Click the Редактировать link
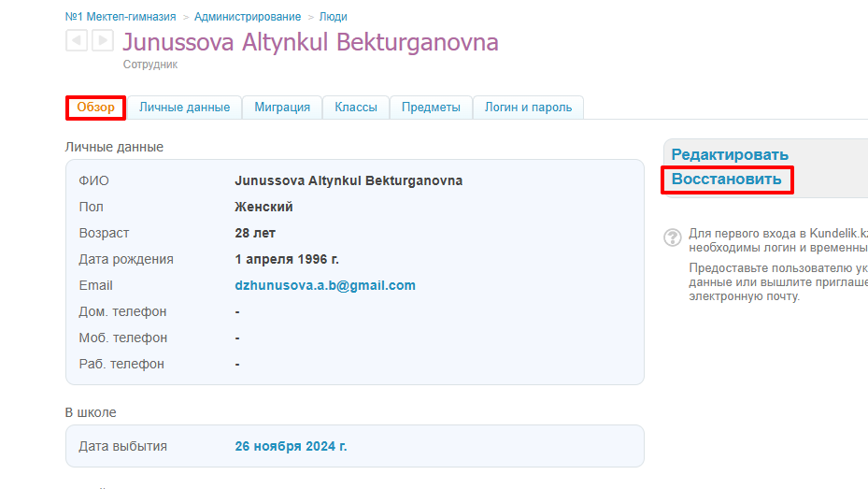 730,154
